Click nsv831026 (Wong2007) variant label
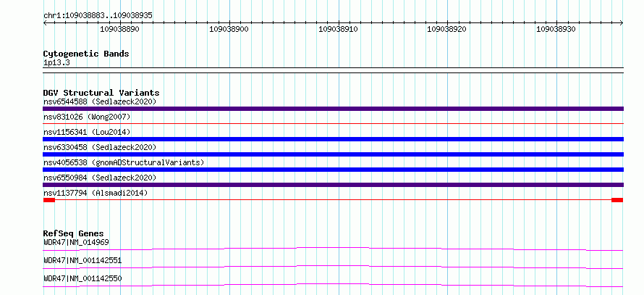This screenshot has width=644, height=295. coord(87,117)
